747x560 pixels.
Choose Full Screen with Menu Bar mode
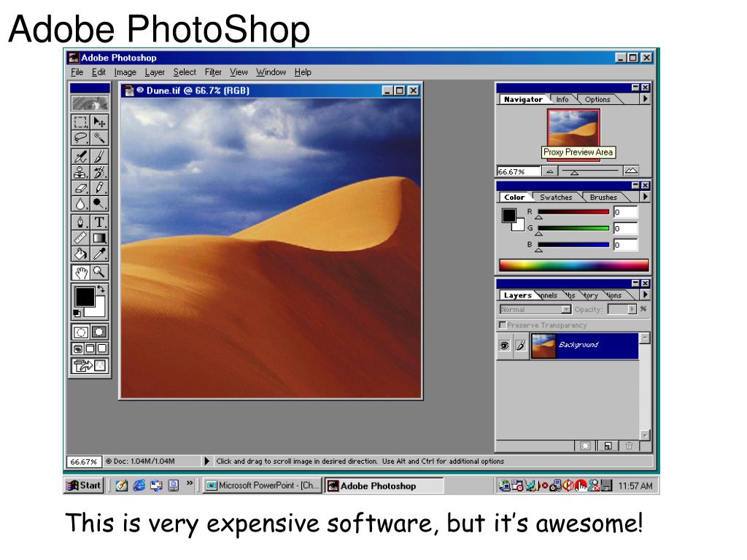click(90, 349)
